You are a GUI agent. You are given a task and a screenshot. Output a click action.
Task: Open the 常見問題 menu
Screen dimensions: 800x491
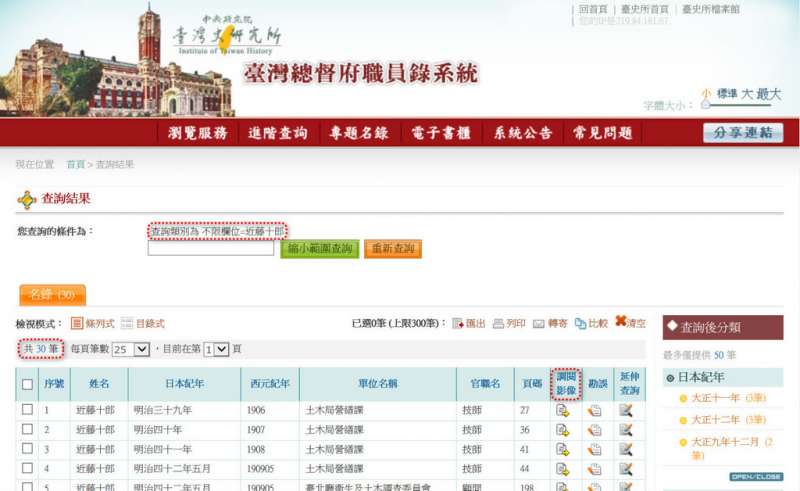click(x=603, y=133)
